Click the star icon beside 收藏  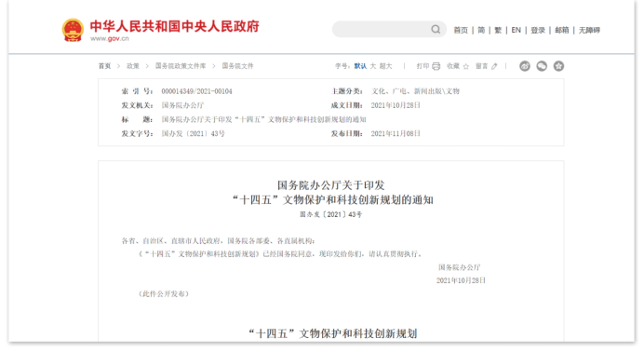point(465,66)
